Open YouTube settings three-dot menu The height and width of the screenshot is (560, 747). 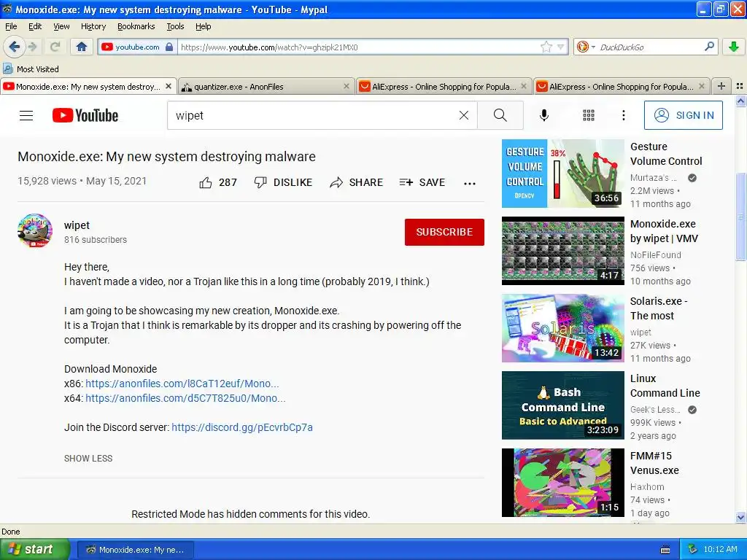(623, 115)
